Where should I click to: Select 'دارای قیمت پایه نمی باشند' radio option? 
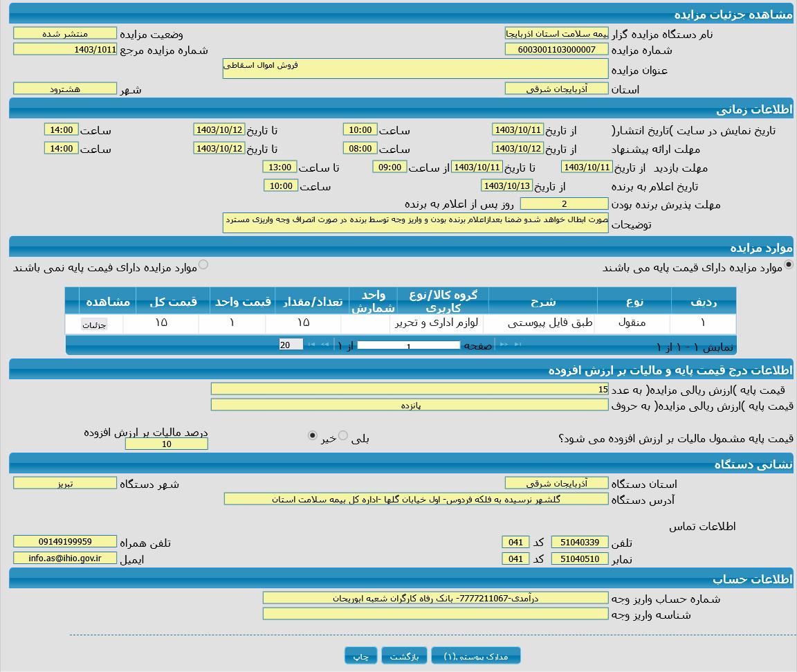coord(203,264)
